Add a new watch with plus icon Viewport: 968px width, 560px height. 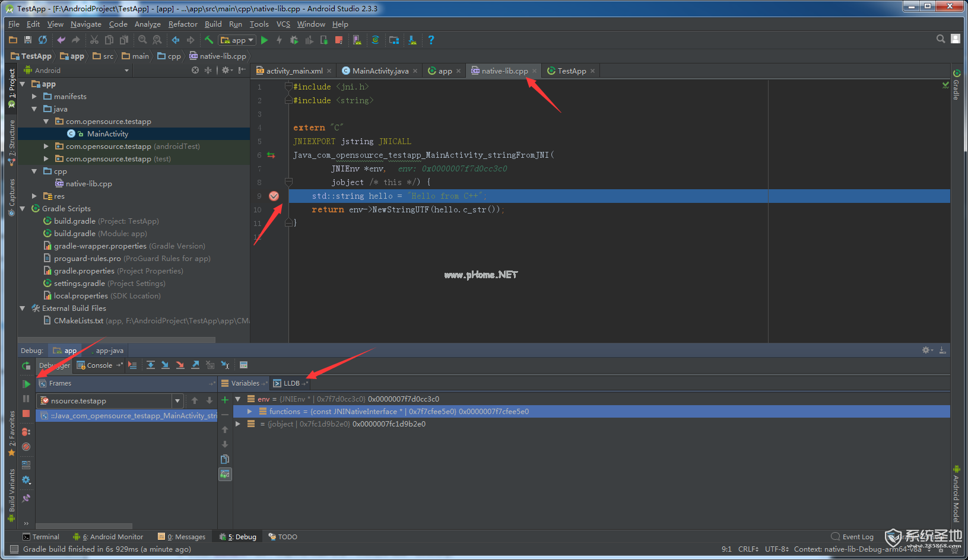point(225,400)
